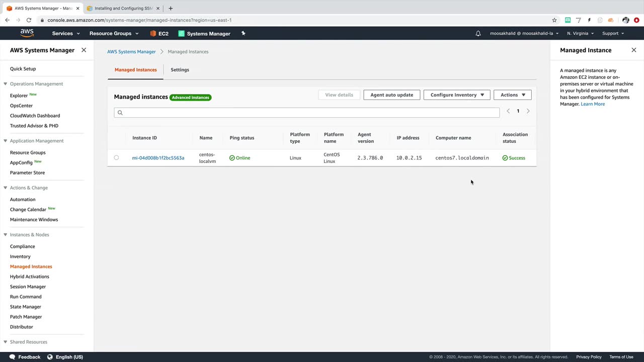Open Hybrid Activations in the sidebar
Viewport: 644px width, 362px height.
point(30,277)
